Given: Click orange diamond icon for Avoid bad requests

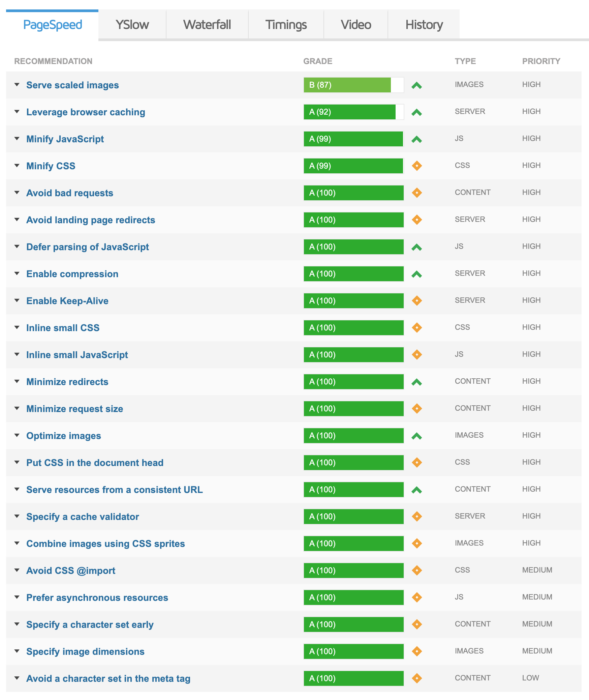Looking at the screenshot, I should (417, 193).
